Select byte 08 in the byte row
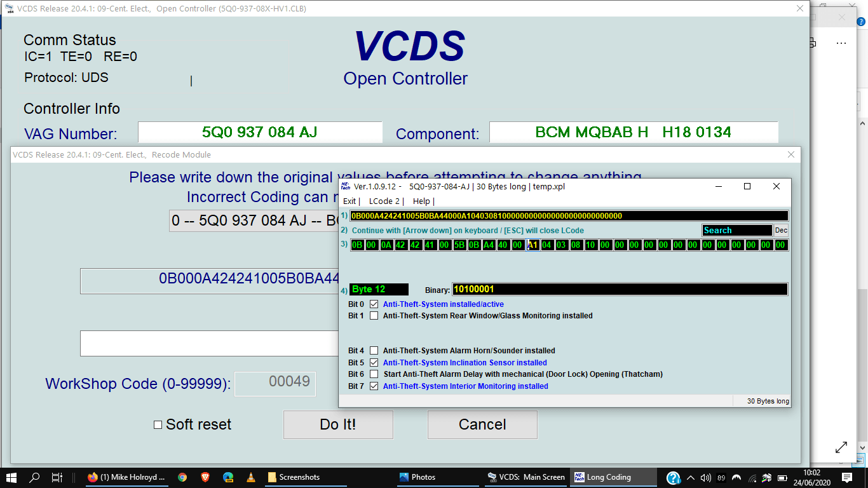 click(x=576, y=245)
